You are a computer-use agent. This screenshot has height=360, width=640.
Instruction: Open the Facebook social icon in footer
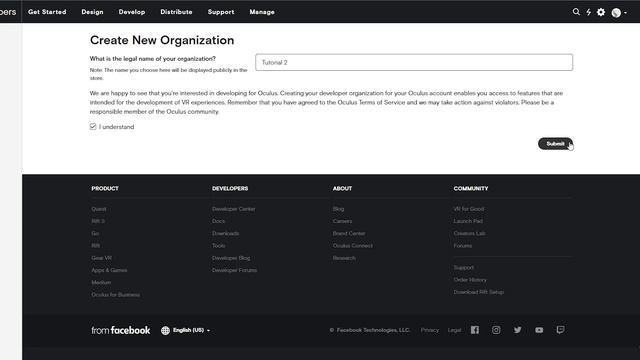475,330
